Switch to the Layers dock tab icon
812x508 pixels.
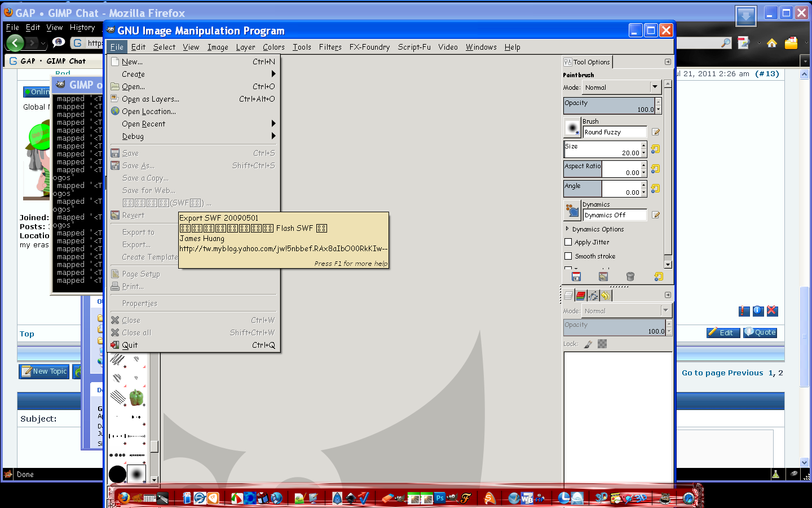568,295
